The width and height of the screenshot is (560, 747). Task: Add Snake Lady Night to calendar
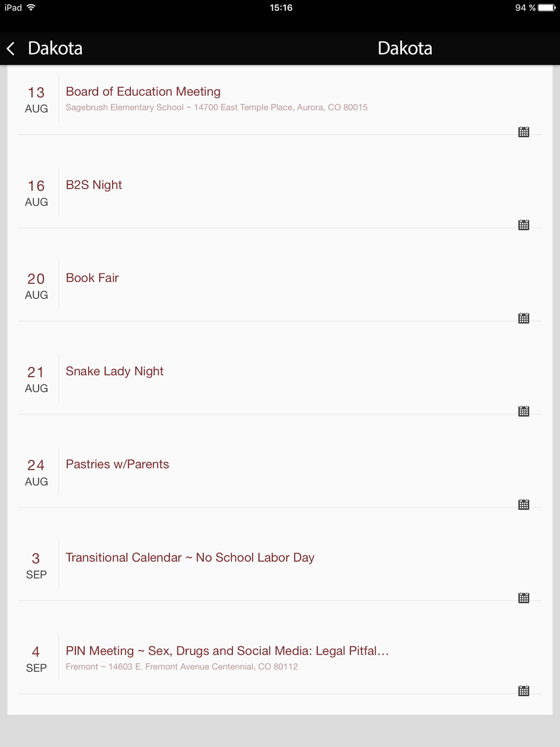[524, 412]
